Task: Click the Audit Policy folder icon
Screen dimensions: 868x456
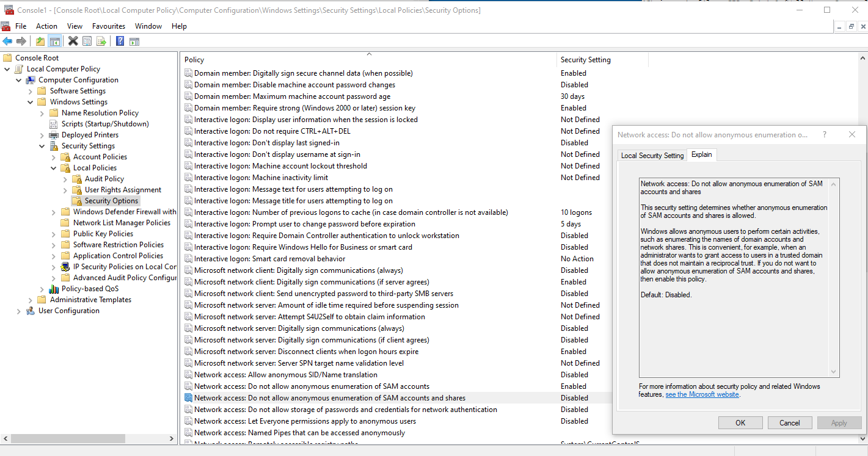Action: tap(77, 179)
